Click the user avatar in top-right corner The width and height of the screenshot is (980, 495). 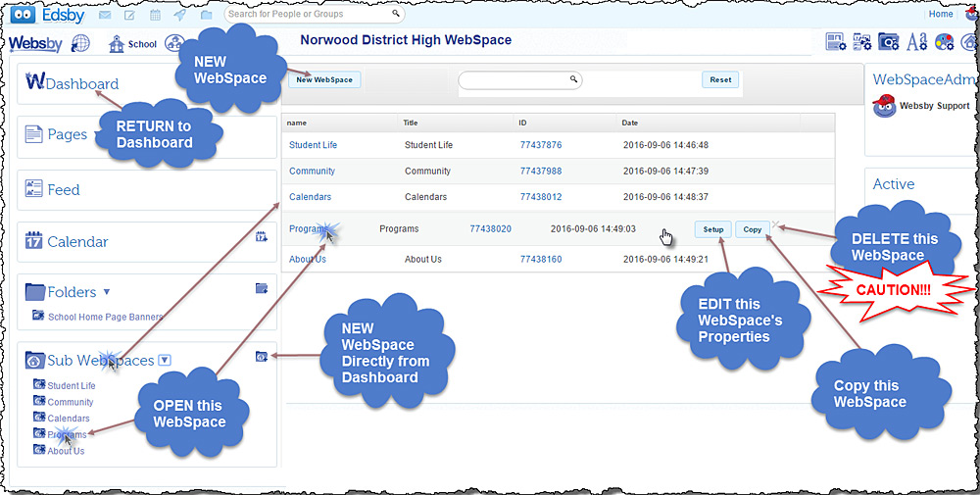(972, 14)
